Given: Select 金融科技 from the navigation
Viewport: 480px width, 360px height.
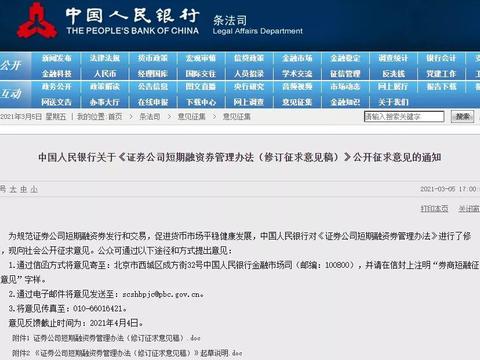Looking at the screenshot, I should click(57, 74).
